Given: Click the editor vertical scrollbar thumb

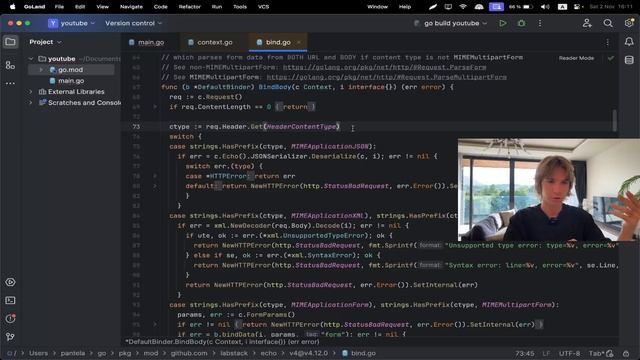Looking at the screenshot, I should click(x=614, y=120).
